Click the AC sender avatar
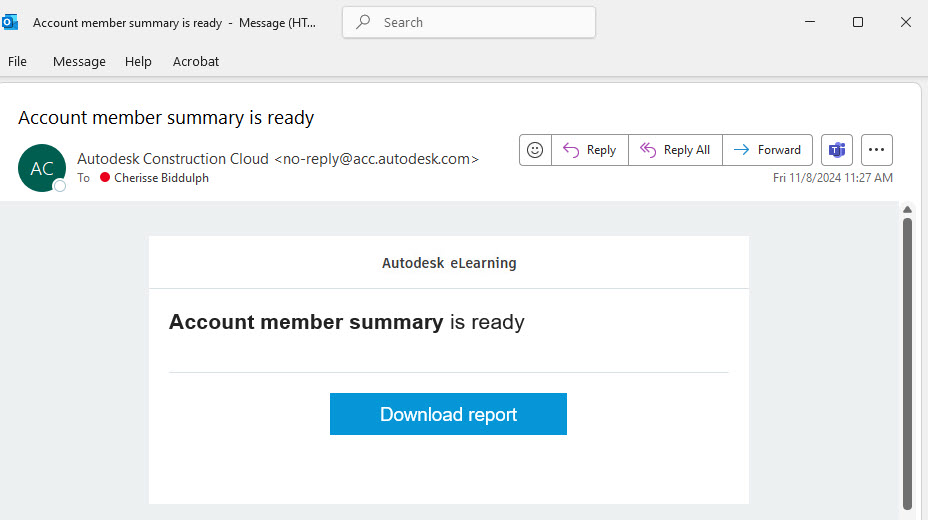The width and height of the screenshot is (928, 520). 41,168
